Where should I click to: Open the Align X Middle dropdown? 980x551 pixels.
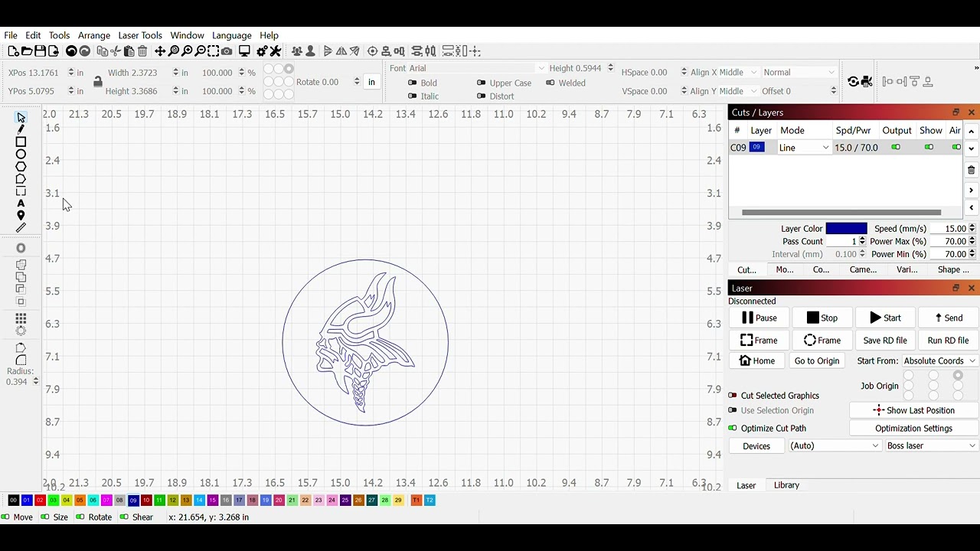click(x=724, y=72)
